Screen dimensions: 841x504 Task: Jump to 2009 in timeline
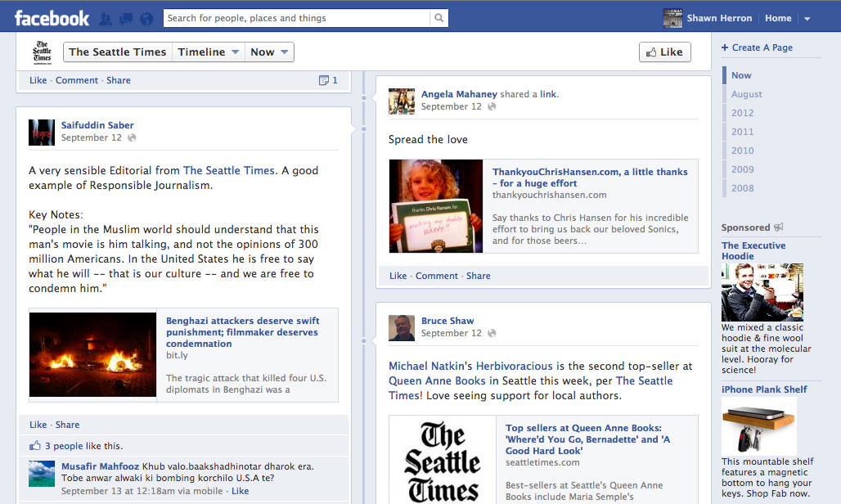point(742,169)
